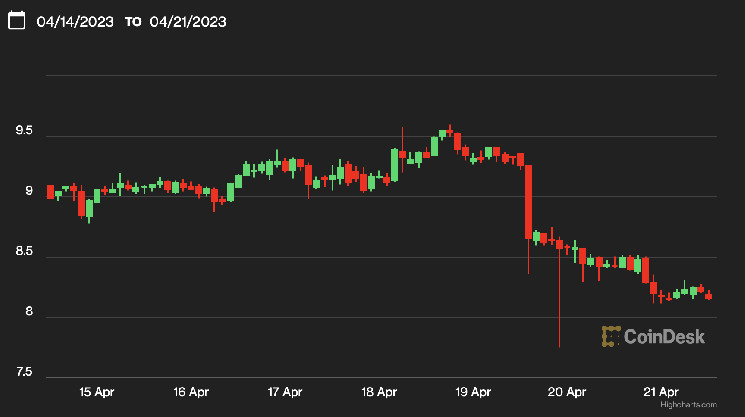The height and width of the screenshot is (417, 745).
Task: Click the "TO" label between the dates
Action: (x=133, y=22)
